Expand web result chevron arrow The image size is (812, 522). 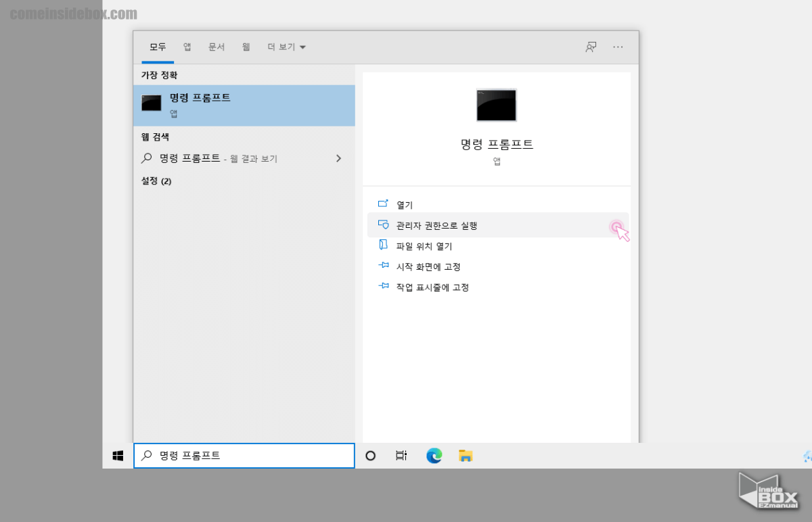pyautogui.click(x=338, y=158)
